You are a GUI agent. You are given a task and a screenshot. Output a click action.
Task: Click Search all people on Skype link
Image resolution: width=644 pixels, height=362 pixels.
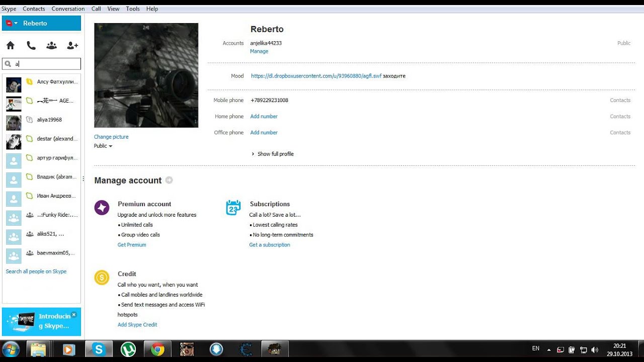[36, 271]
